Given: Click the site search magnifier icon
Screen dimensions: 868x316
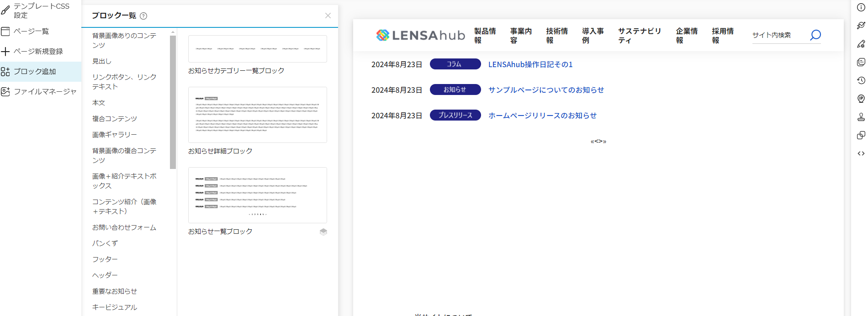Looking at the screenshot, I should point(815,35).
